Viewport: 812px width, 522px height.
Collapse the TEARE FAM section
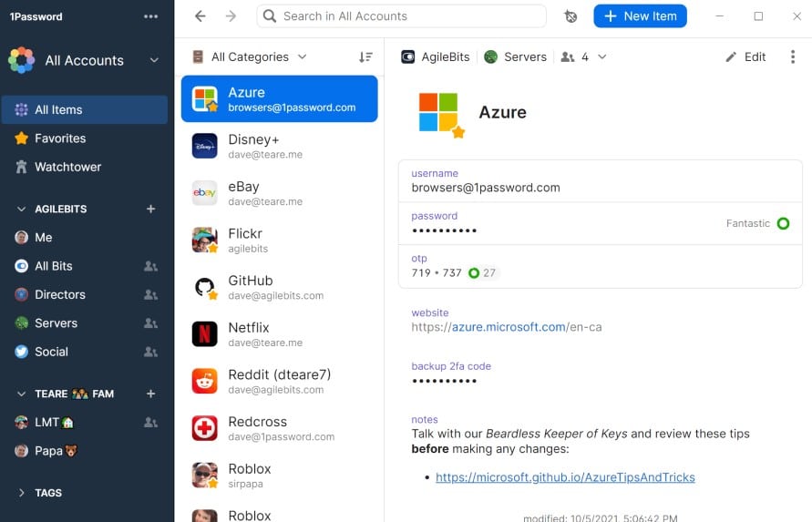pyautogui.click(x=21, y=394)
